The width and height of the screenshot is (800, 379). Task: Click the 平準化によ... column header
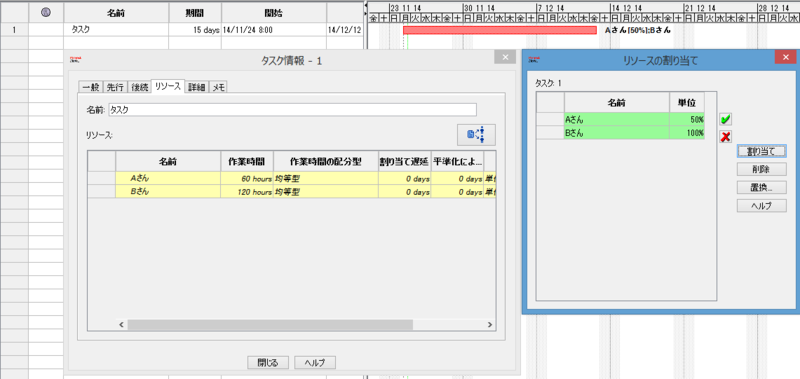pos(457,161)
